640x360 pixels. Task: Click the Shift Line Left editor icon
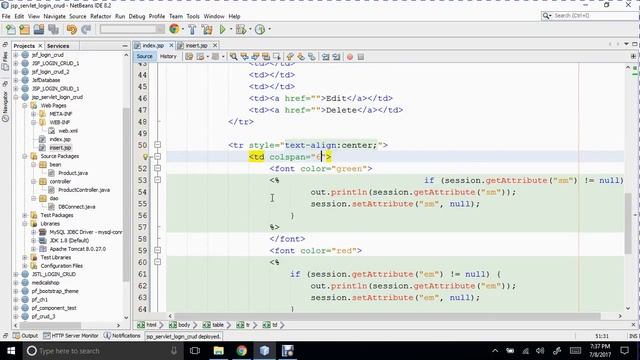coord(325,57)
